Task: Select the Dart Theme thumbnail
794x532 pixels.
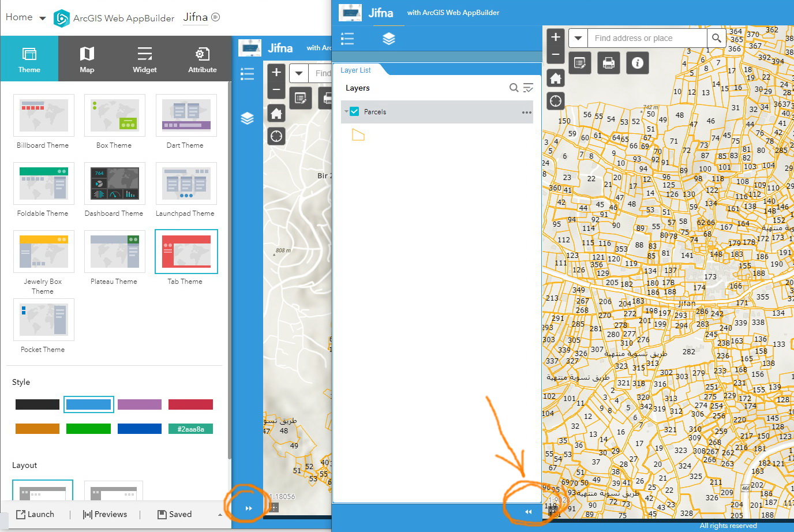Action: click(186, 115)
